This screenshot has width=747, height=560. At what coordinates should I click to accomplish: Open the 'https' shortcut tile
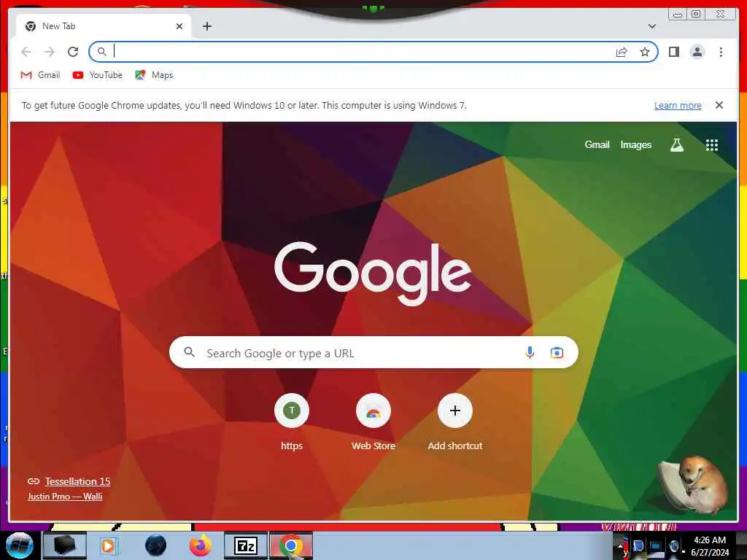292,421
